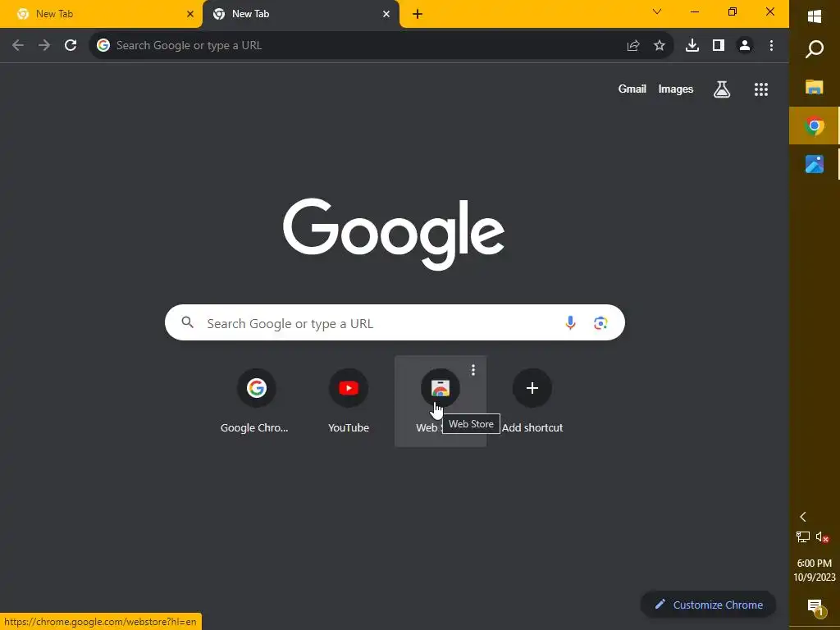
Task: Open the Google apps grid
Action: coord(761,89)
